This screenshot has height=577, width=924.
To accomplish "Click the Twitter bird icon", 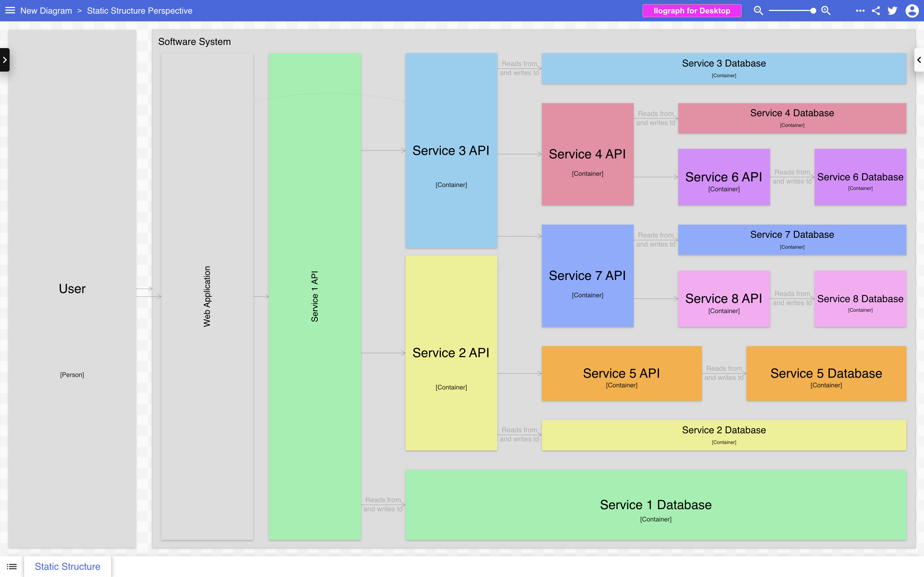I will click(892, 11).
